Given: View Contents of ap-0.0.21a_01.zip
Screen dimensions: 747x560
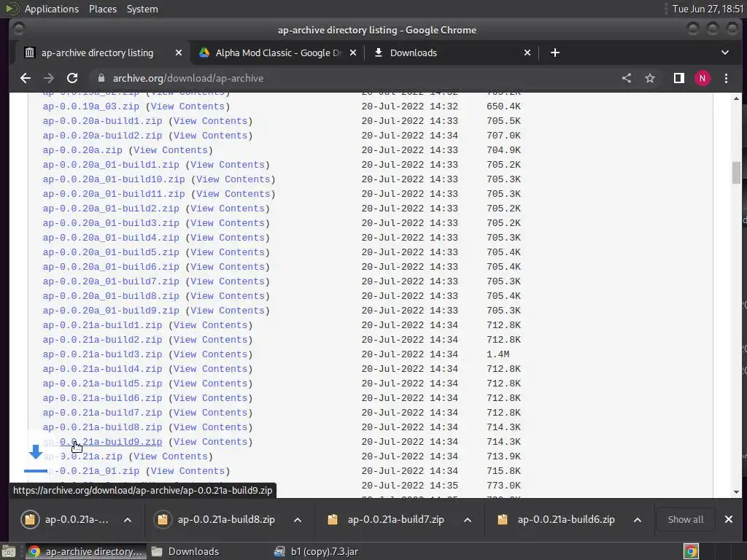Looking at the screenshot, I should (x=187, y=471).
